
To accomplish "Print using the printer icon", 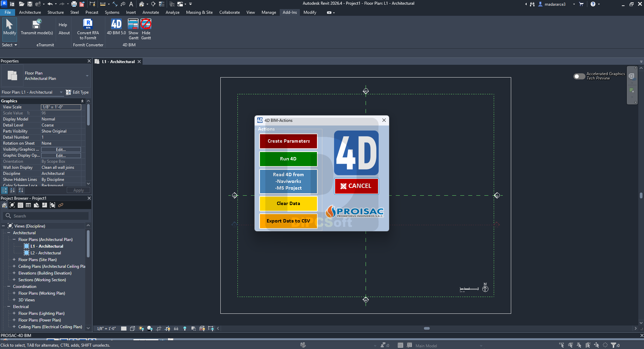I will (74, 4).
